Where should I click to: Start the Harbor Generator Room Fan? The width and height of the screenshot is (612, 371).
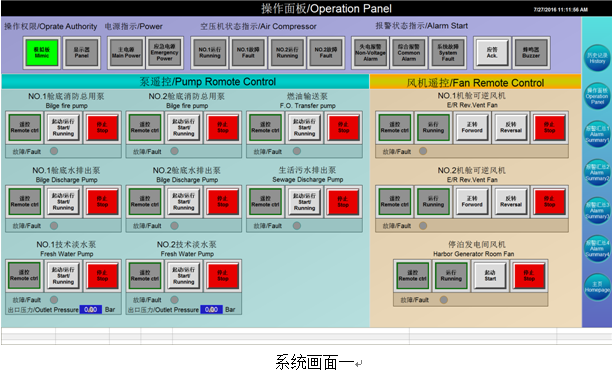click(x=490, y=276)
